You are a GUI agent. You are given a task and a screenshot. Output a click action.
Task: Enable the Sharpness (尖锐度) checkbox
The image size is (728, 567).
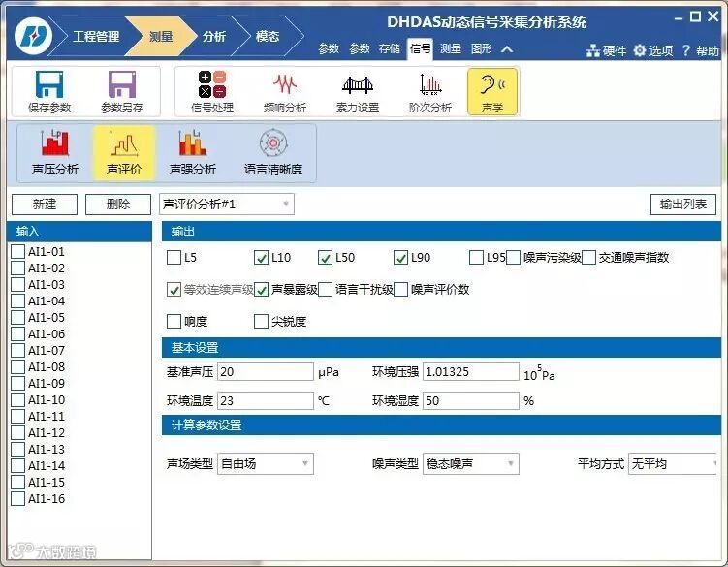tap(262, 322)
